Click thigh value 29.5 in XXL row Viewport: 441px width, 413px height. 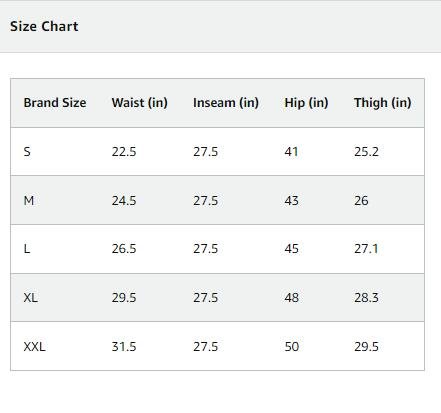[x=366, y=347]
